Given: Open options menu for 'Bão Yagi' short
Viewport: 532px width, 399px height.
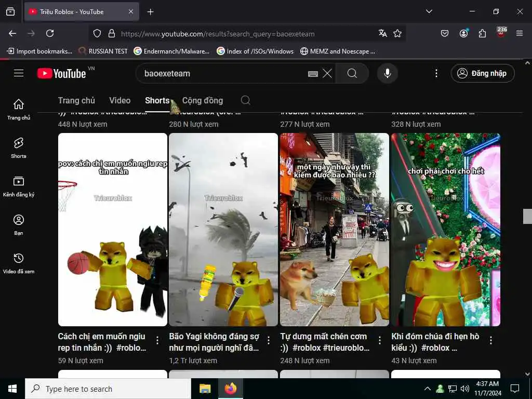Looking at the screenshot, I should pos(269,340).
